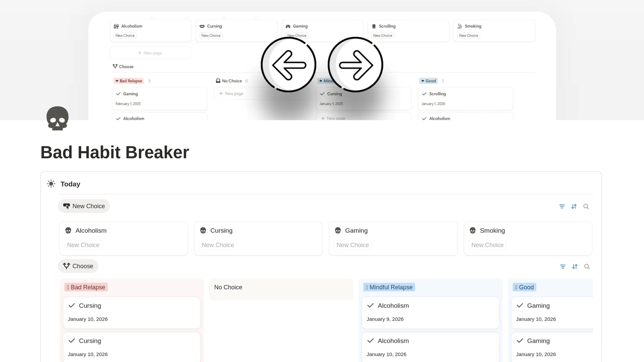Open filter in Choose view
644x362 pixels.
(x=563, y=266)
